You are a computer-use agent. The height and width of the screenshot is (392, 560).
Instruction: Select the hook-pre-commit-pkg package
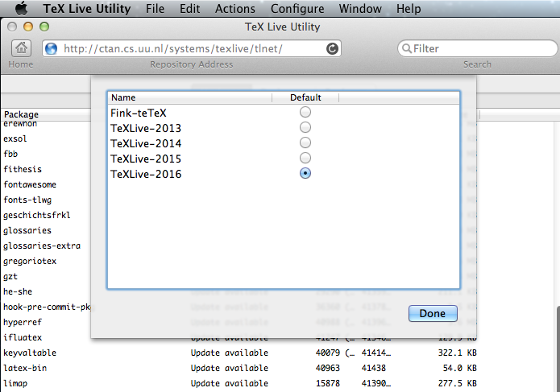(x=47, y=307)
